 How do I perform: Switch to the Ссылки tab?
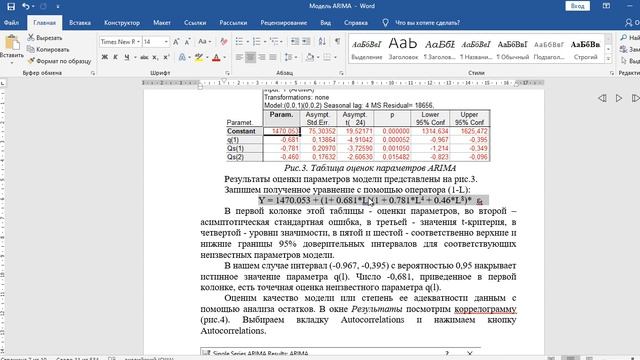(195, 23)
